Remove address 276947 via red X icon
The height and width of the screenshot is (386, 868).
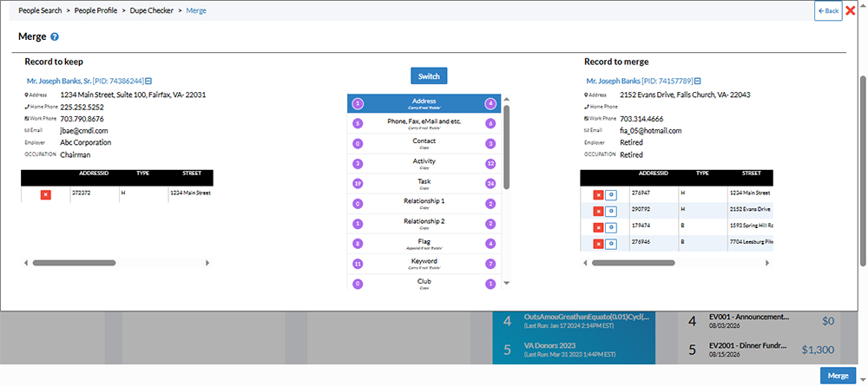point(598,194)
